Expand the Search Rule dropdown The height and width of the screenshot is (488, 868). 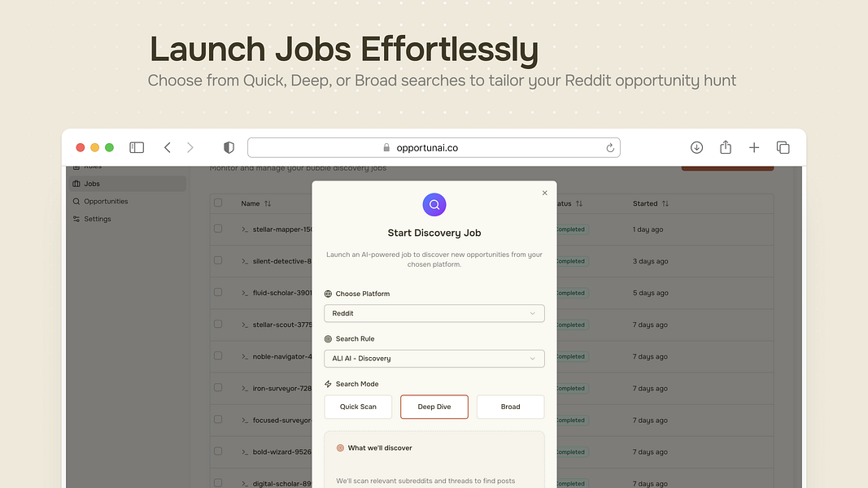pos(434,358)
